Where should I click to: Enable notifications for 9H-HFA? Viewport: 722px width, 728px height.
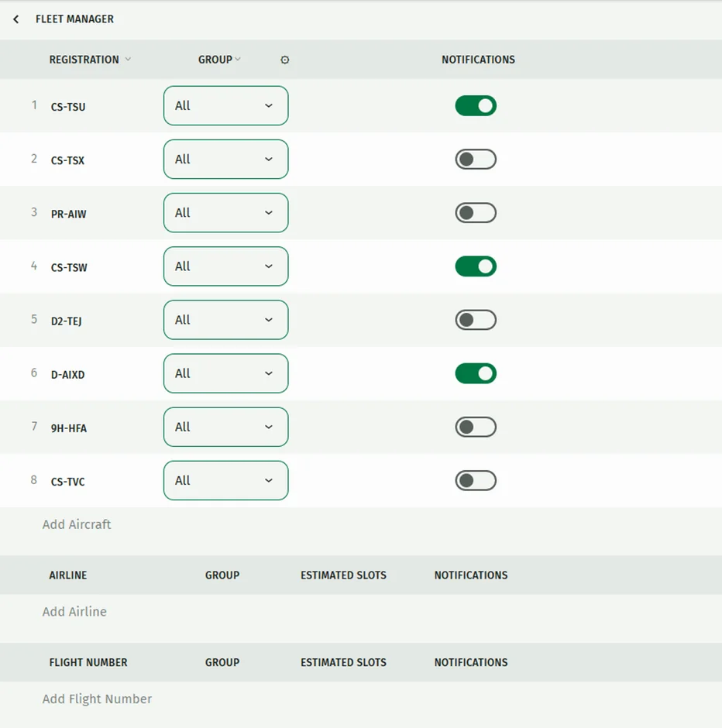pos(476,428)
